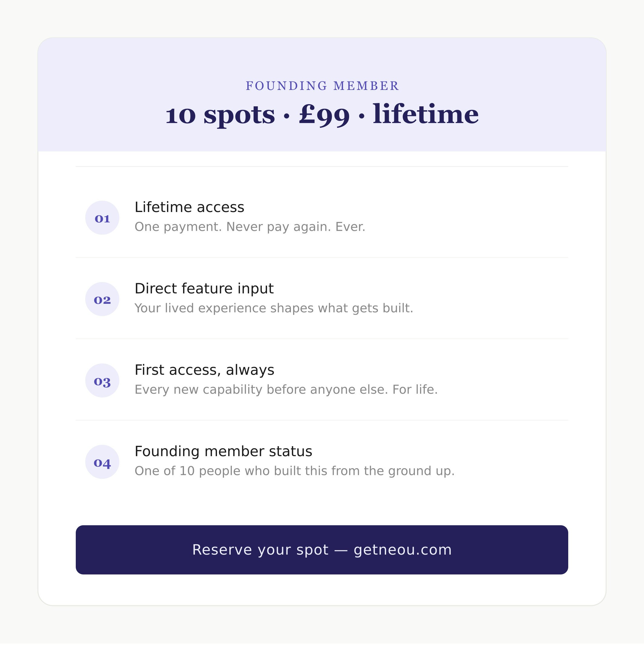Screen dimensions: 644x653
Task: Open the Founding member status item
Action: coord(223,452)
